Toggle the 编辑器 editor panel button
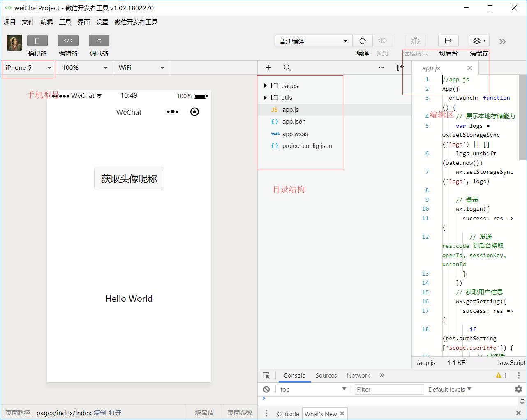527x420 pixels. 68,41
